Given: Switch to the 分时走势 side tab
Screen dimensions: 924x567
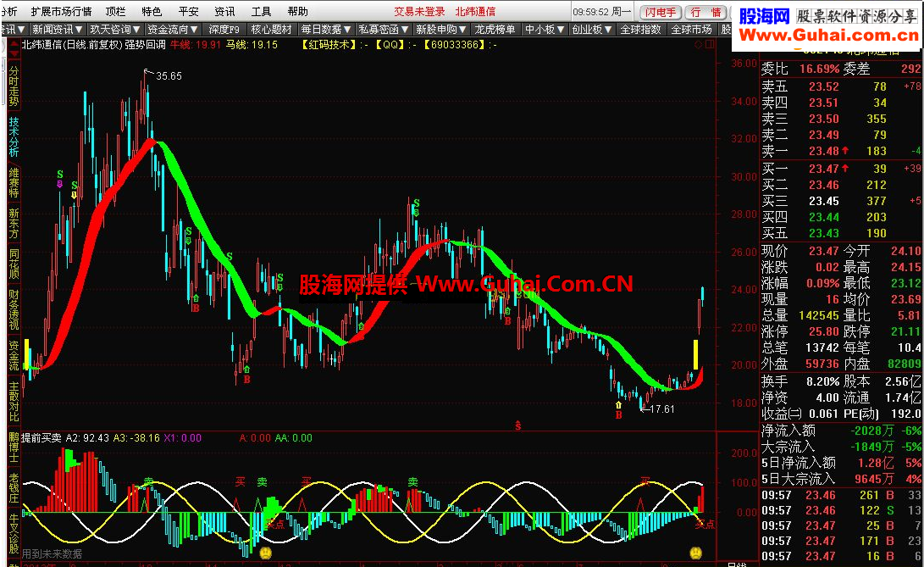Looking at the screenshot, I should coord(14,86).
